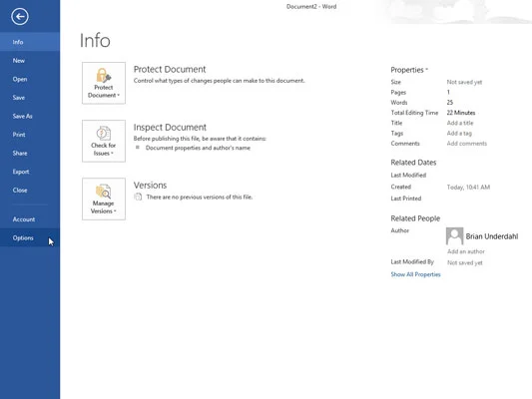The image size is (532, 399).
Task: Click the Add a tag field
Action: pos(459,134)
